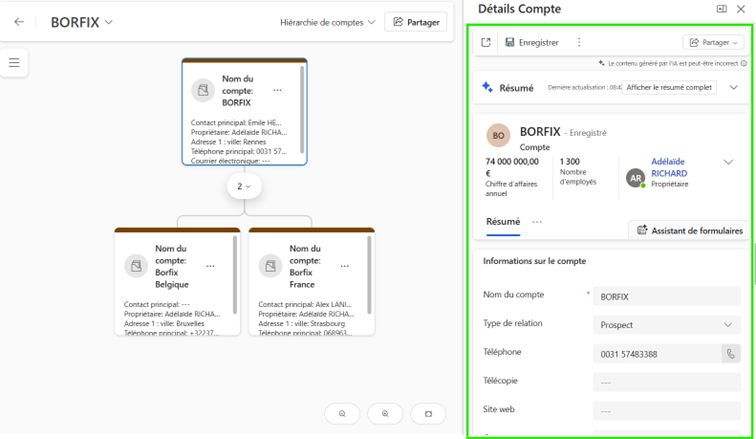
Task: Expand the account header chevron
Action: click(x=728, y=162)
